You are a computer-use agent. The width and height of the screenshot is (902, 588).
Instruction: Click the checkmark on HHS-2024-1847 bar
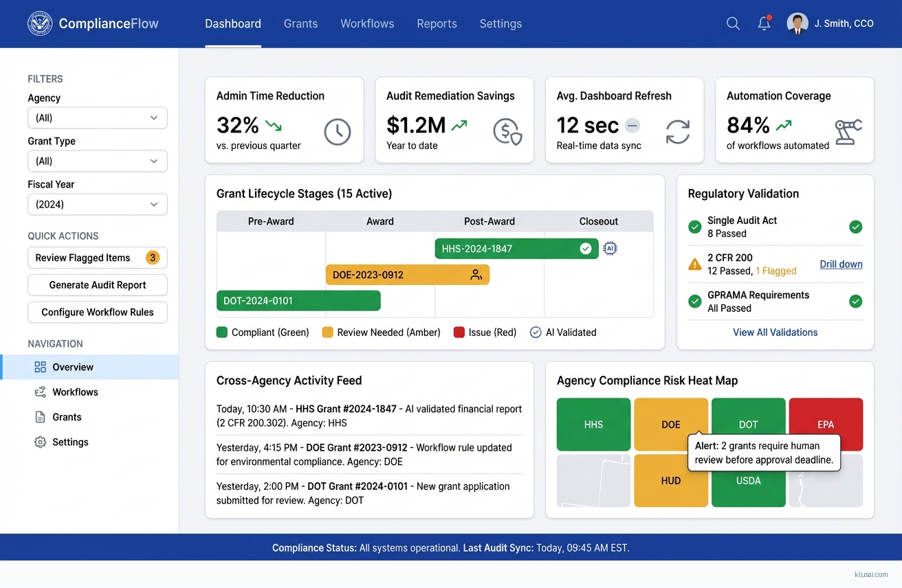click(x=585, y=249)
